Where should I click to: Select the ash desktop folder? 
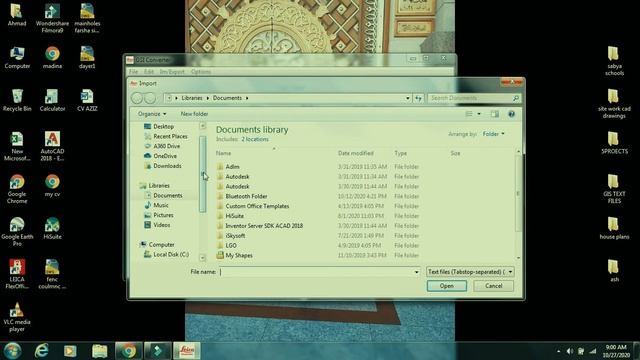(x=614, y=271)
